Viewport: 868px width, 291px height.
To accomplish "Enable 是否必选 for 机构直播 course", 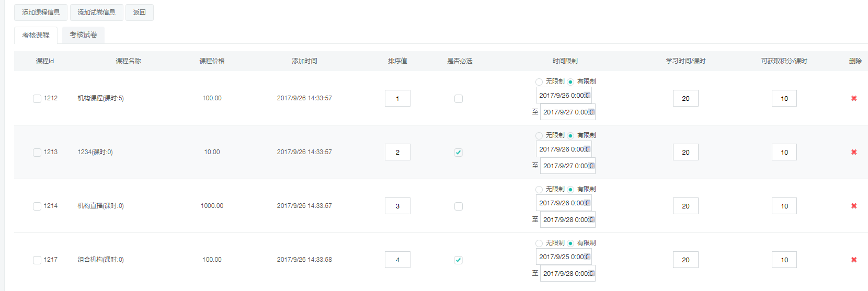I will tap(459, 206).
